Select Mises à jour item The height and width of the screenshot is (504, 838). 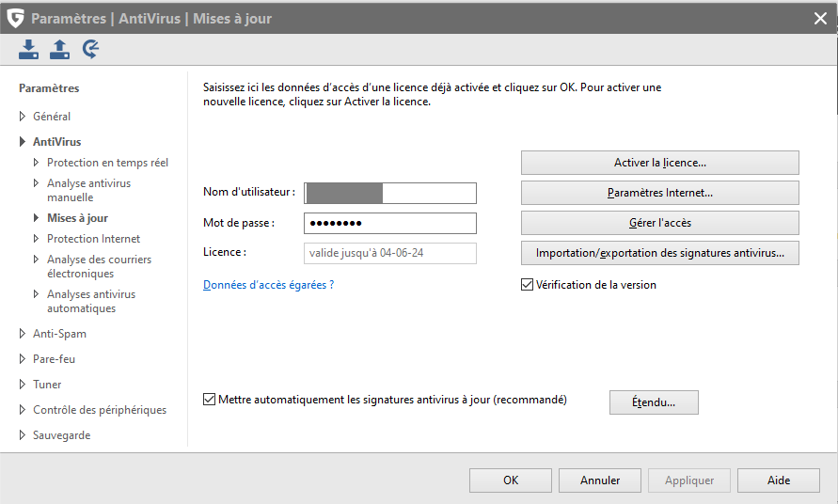point(77,218)
